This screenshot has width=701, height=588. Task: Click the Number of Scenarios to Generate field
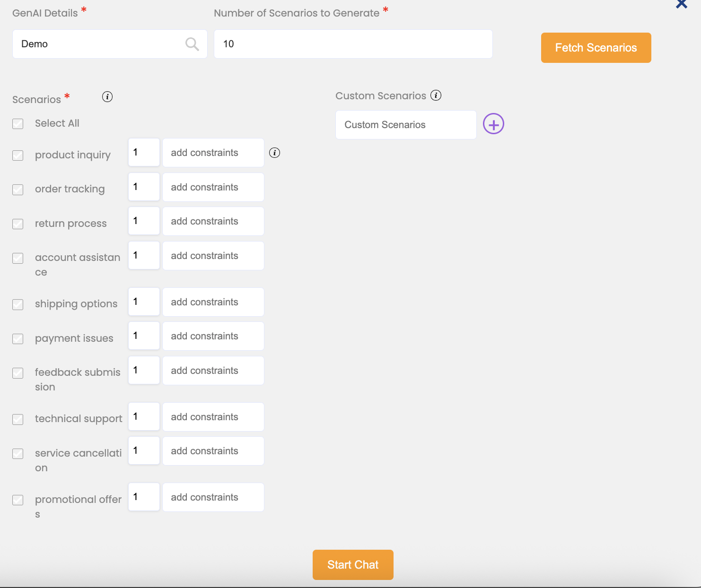[x=353, y=44]
